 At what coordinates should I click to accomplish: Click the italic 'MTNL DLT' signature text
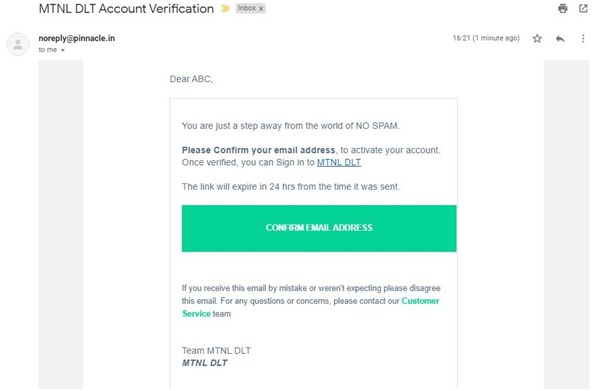click(205, 363)
